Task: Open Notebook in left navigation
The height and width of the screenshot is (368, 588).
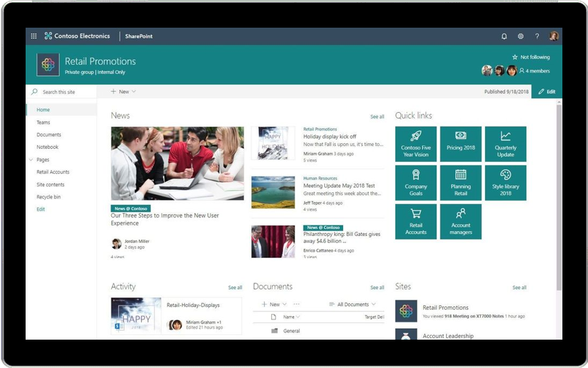Action: tap(47, 147)
